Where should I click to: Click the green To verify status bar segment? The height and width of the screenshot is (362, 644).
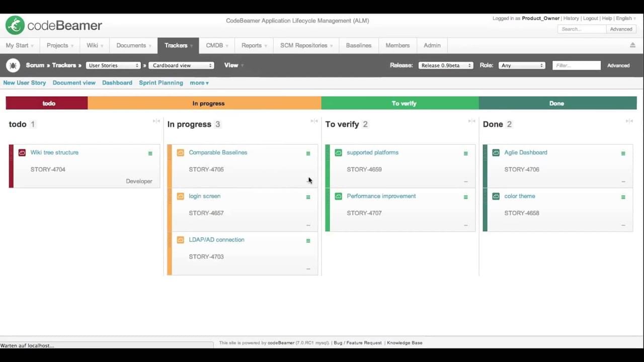coord(400,103)
